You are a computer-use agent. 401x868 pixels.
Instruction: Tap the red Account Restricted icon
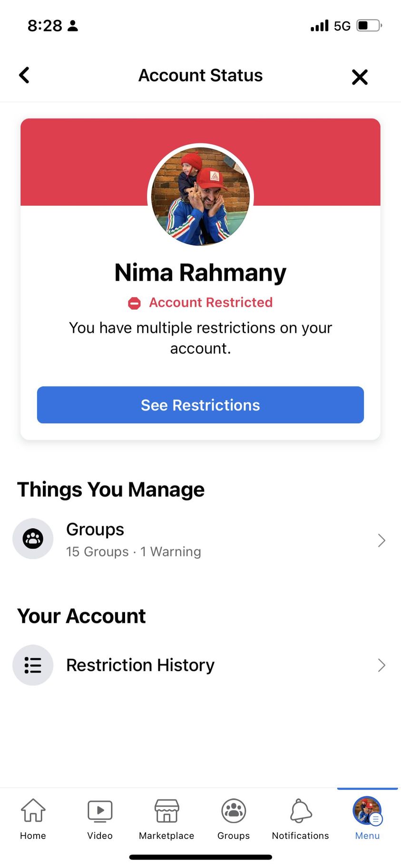coord(135,303)
